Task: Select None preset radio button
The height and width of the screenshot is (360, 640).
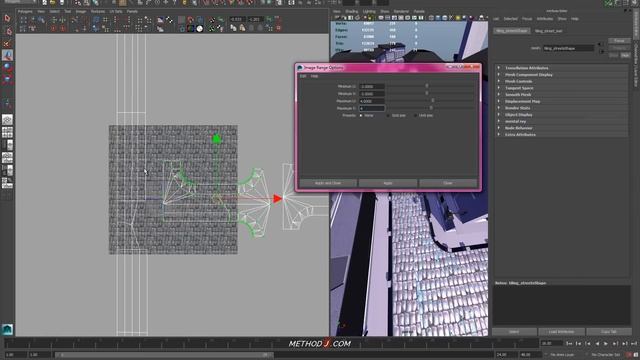Action: click(x=361, y=116)
